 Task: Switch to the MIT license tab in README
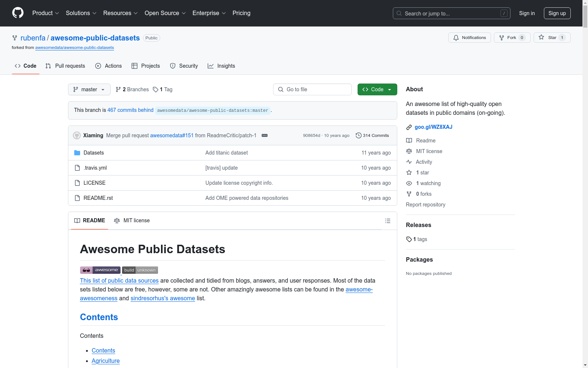[x=132, y=220]
